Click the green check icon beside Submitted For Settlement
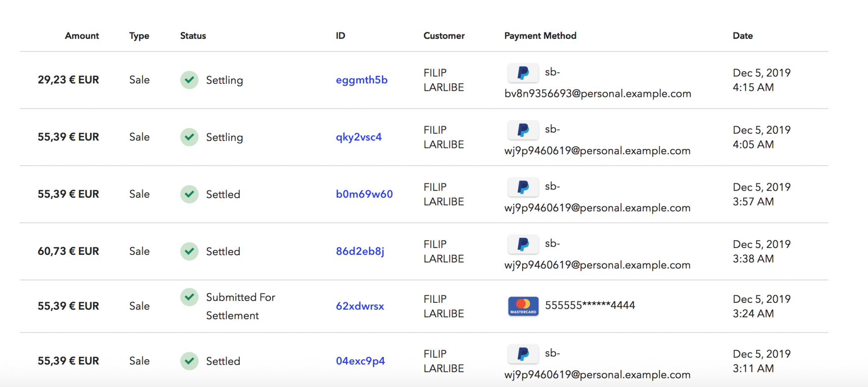The image size is (868, 387). click(189, 297)
